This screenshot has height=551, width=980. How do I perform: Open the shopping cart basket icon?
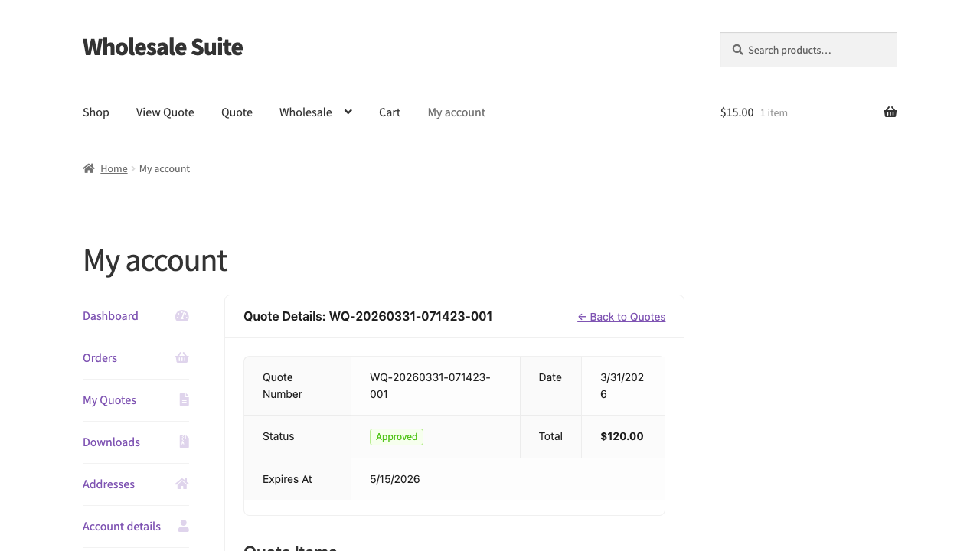coord(890,112)
